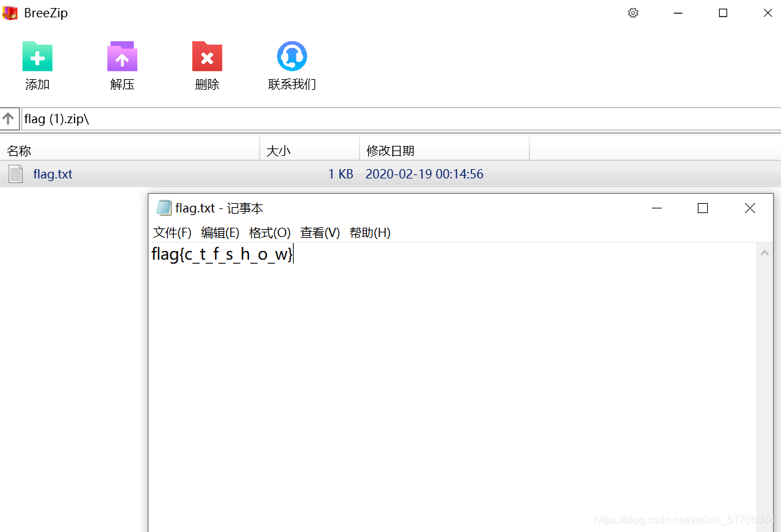Open 格式(O) menu in Notepad
This screenshot has height=532, width=781.
270,232
